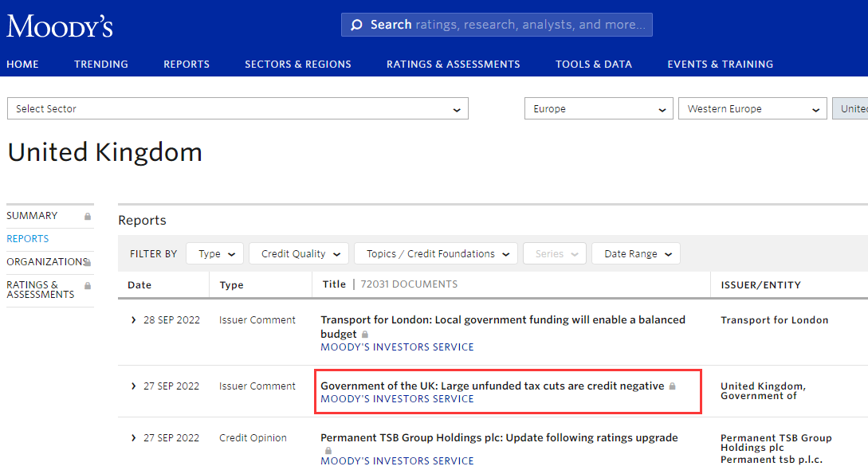Click lock icon next to RATINGS & ASSESSMENTS sidebar

pyautogui.click(x=88, y=285)
